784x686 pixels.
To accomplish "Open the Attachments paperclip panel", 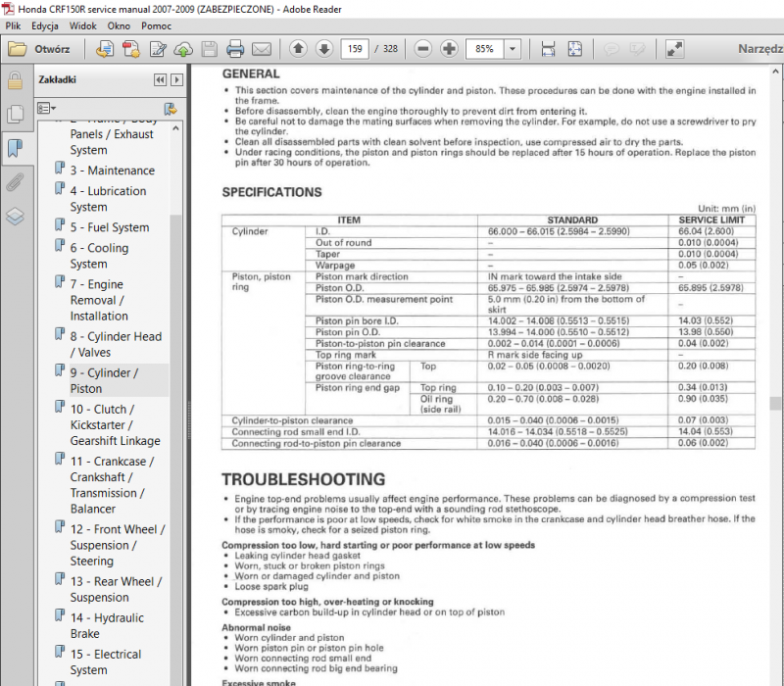I will [x=15, y=182].
